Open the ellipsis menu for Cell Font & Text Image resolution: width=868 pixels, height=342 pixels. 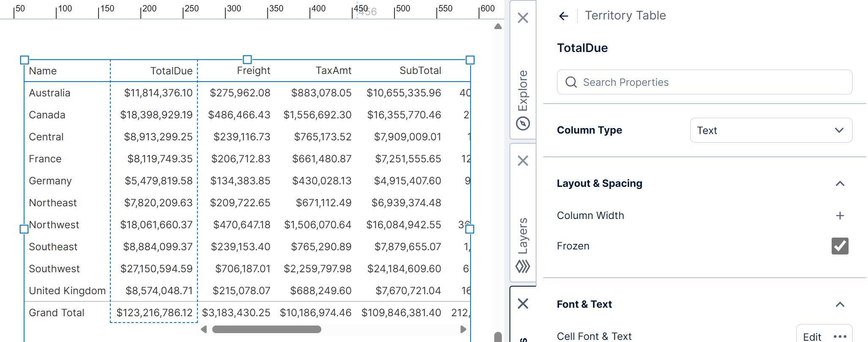(x=840, y=337)
